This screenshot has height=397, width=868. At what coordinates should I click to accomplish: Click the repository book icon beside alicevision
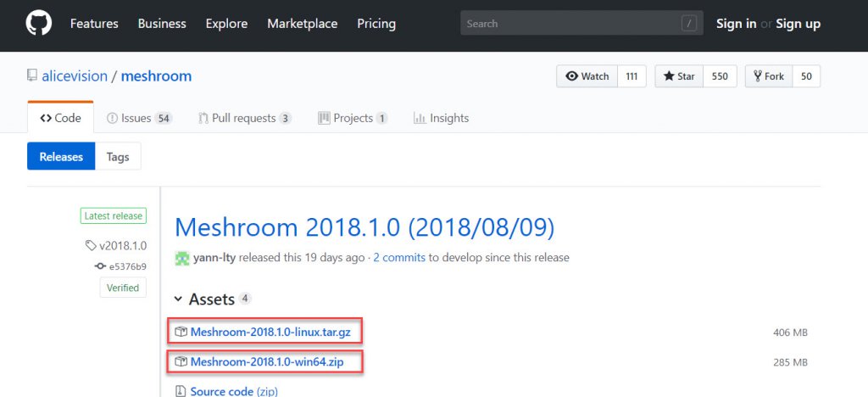[x=32, y=76]
